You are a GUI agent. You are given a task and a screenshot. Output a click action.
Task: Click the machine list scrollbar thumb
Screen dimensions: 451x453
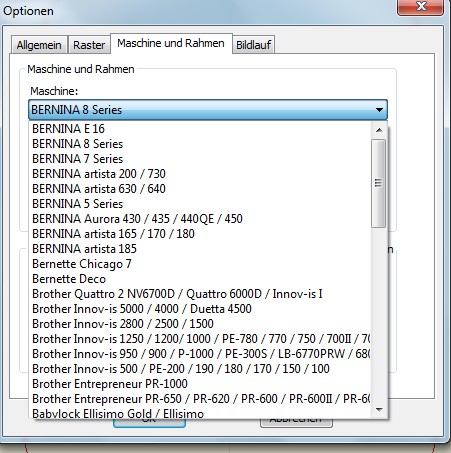[379, 183]
